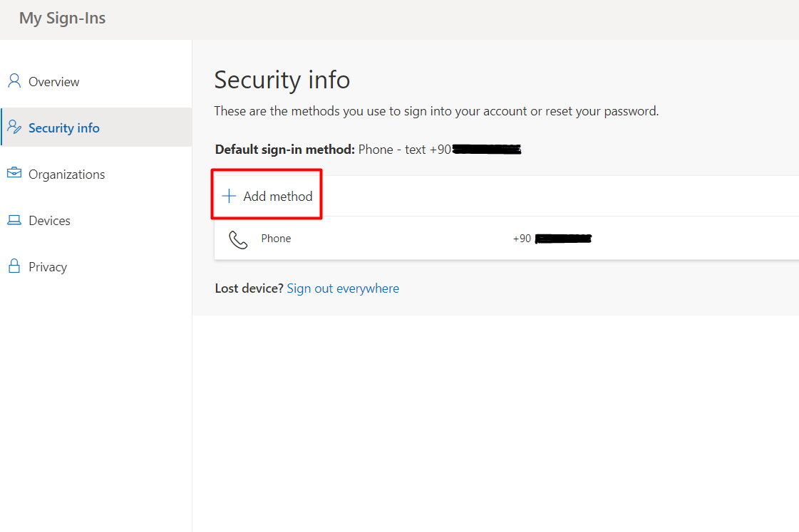This screenshot has width=799, height=532.
Task: Click the Sign out everywhere link
Action: tap(343, 288)
